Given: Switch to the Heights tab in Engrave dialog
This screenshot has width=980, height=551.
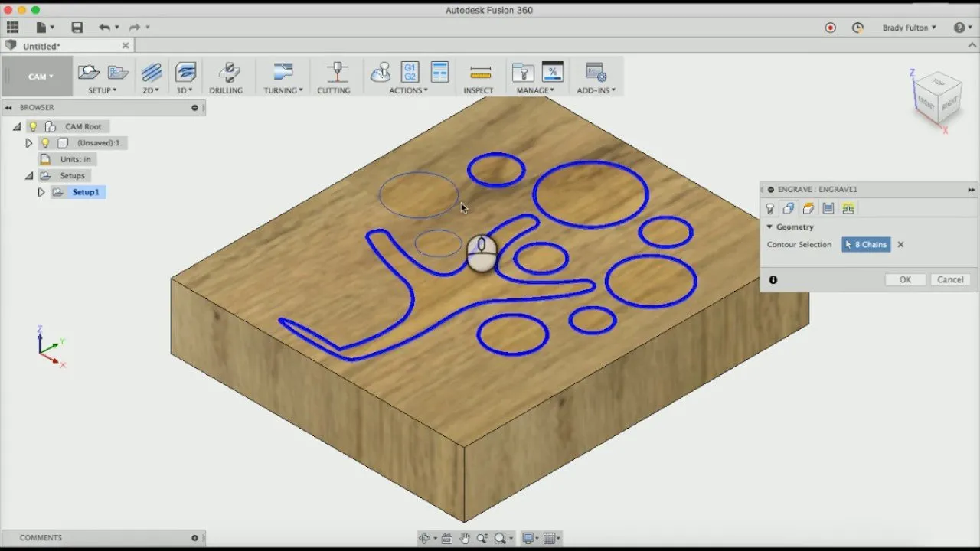Looking at the screenshot, I should click(808, 209).
